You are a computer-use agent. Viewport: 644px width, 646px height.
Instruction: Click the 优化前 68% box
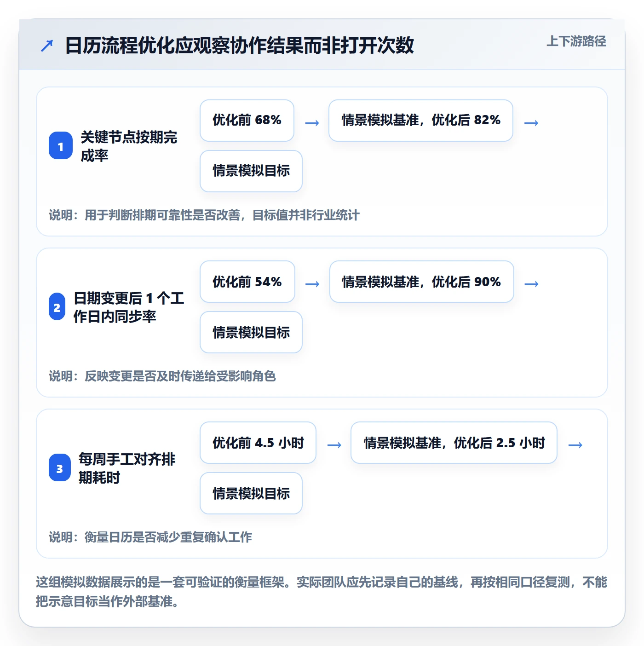pyautogui.click(x=247, y=121)
